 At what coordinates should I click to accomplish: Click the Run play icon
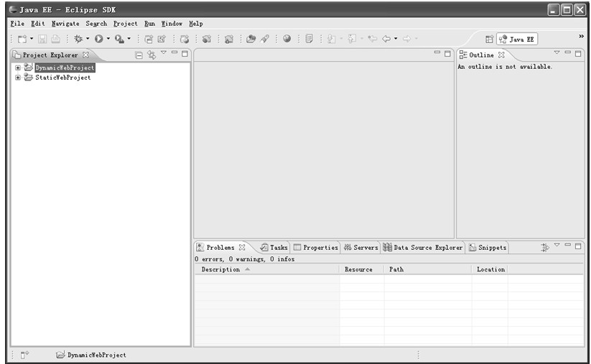[x=99, y=39]
